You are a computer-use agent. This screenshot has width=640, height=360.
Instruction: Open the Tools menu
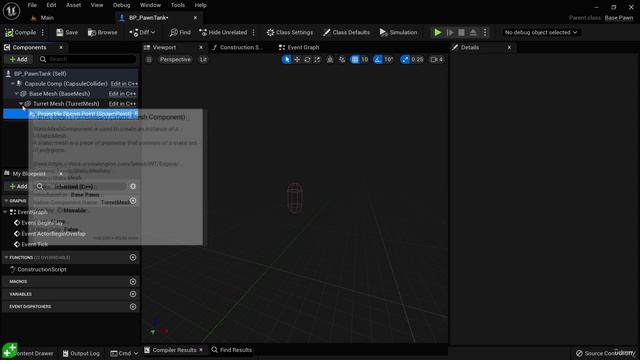pyautogui.click(x=178, y=5)
